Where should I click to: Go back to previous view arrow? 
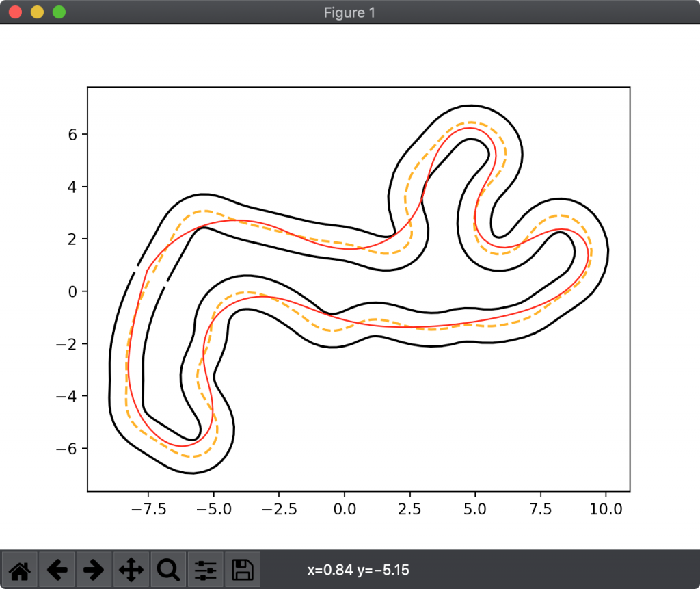[x=57, y=570]
